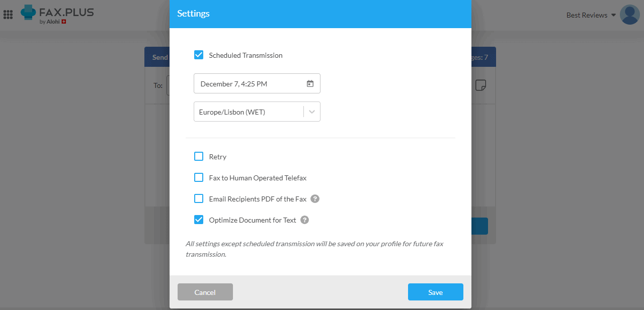Open the user profile avatar
Screen dimensions: 644x310
[x=629, y=15]
